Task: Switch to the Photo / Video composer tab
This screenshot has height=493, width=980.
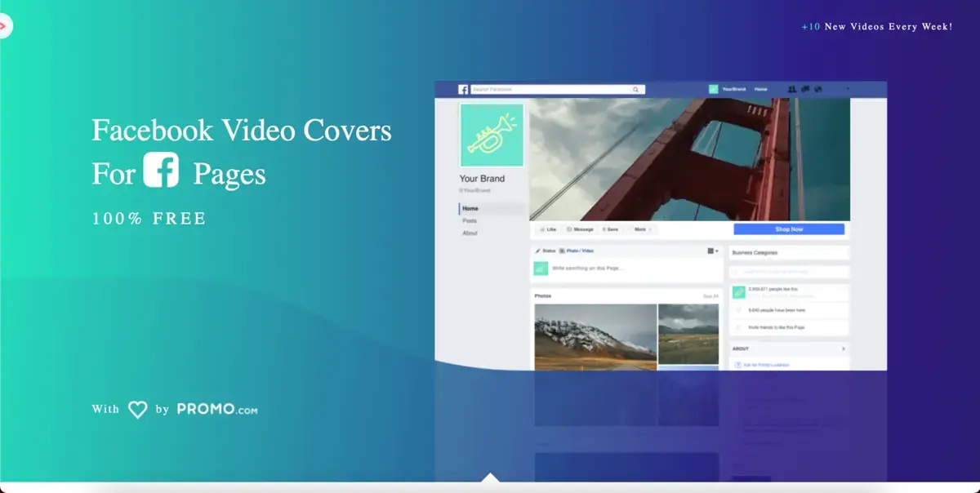Action: click(577, 251)
